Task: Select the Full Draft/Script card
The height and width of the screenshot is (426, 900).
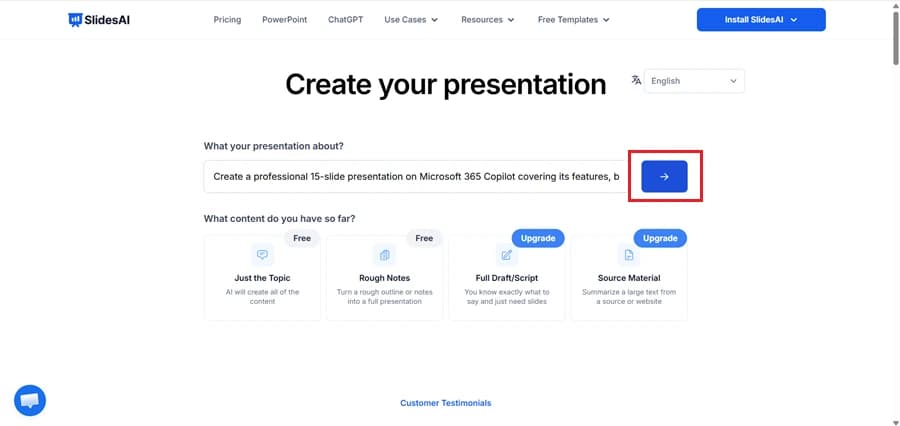Action: tap(507, 277)
